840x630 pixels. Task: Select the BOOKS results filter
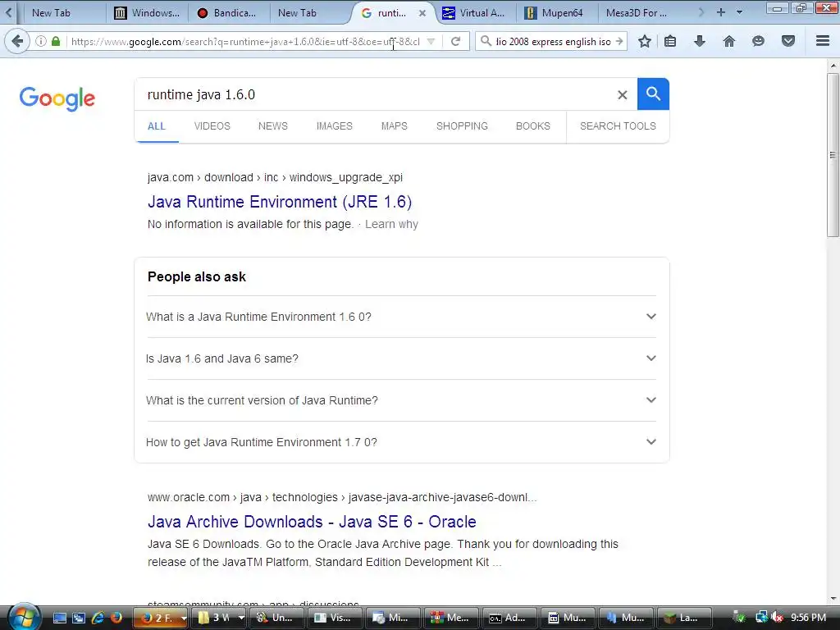pos(533,126)
